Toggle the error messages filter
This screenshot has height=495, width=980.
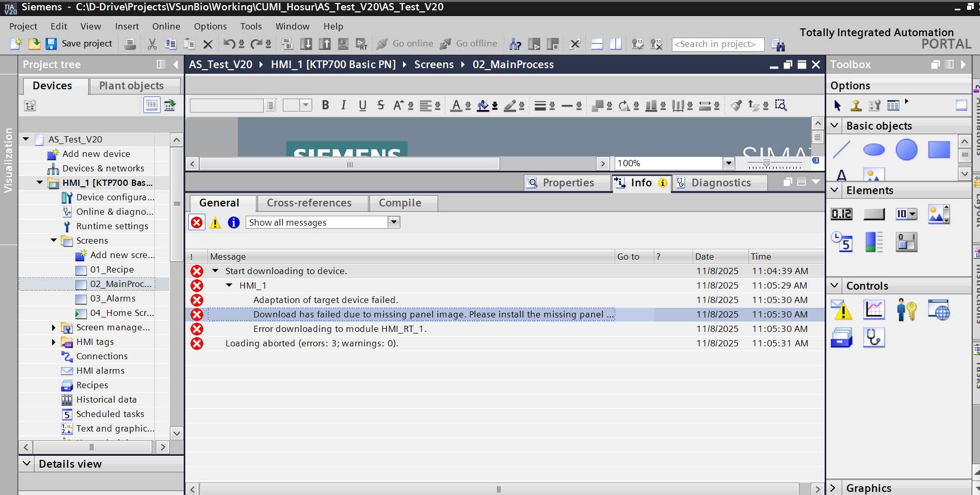click(x=197, y=222)
